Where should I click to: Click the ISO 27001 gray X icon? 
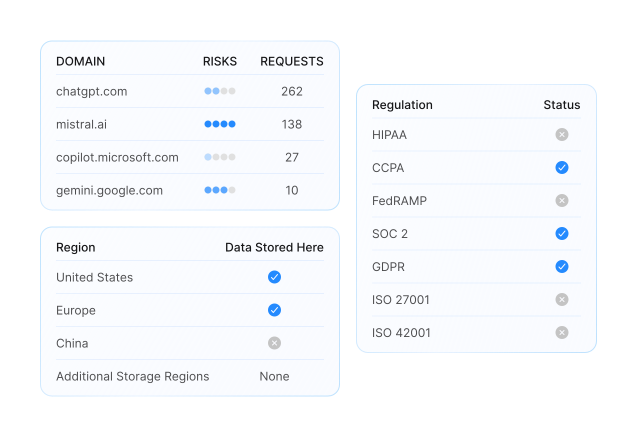561,300
